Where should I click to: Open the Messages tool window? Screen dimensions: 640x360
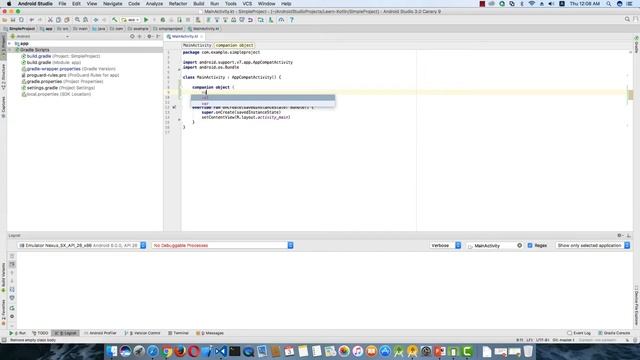coord(210,333)
